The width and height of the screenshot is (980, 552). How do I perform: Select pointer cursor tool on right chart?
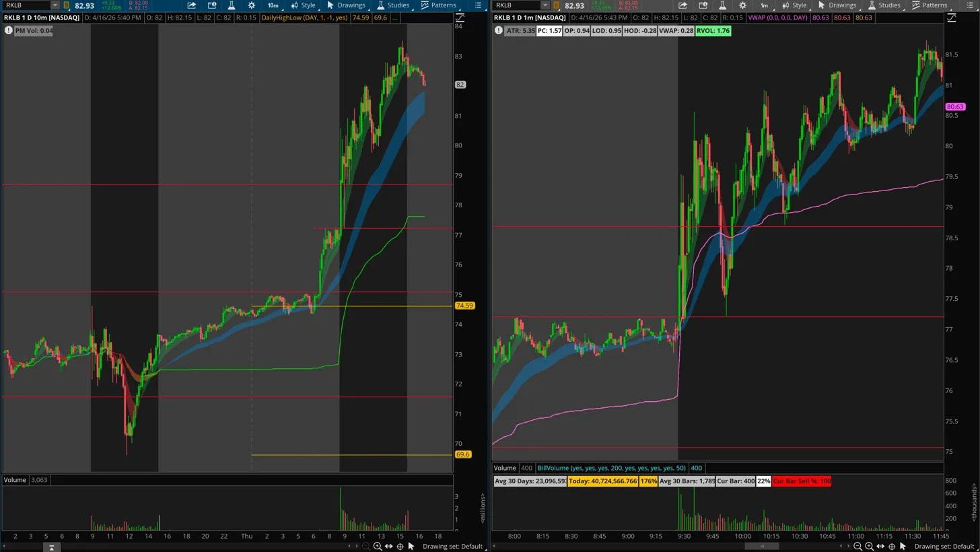903,547
